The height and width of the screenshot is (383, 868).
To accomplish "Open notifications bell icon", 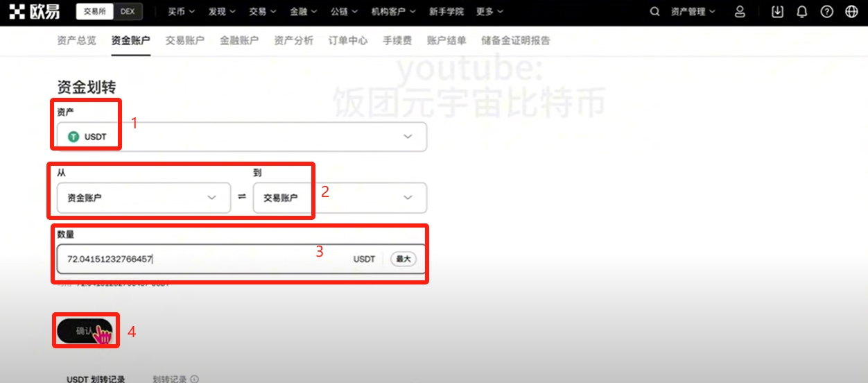I will (x=802, y=12).
